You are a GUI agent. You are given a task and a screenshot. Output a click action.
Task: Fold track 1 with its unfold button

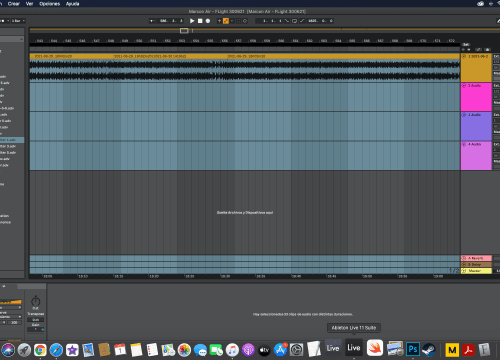tap(464, 56)
